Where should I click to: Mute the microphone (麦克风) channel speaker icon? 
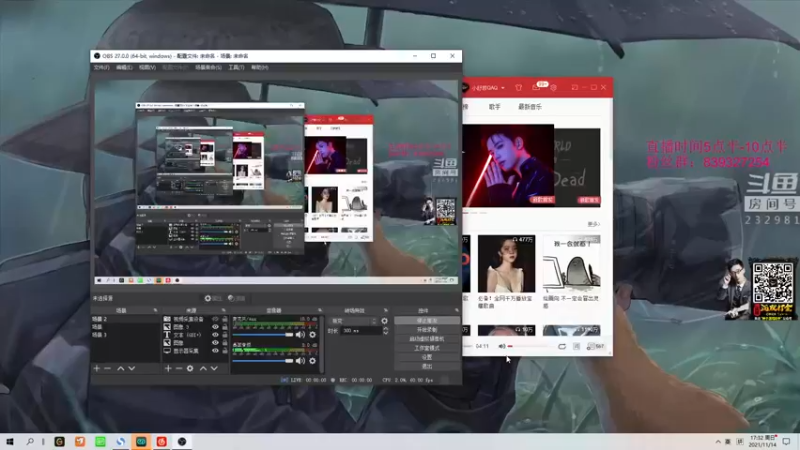[301, 335]
